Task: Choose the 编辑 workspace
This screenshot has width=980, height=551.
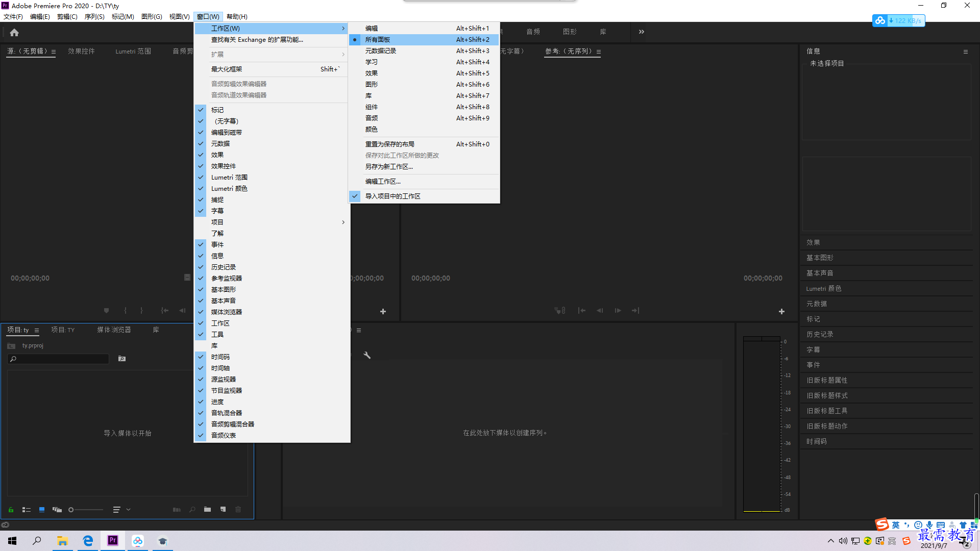Action: click(424, 28)
